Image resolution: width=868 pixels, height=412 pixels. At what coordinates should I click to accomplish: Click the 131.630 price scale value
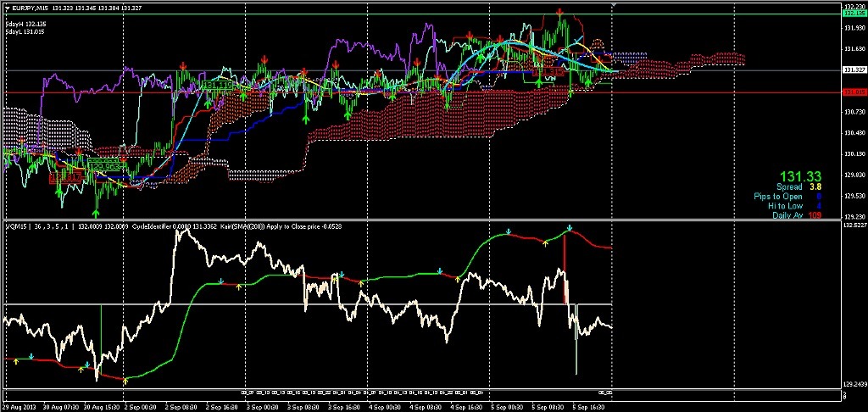(854, 49)
